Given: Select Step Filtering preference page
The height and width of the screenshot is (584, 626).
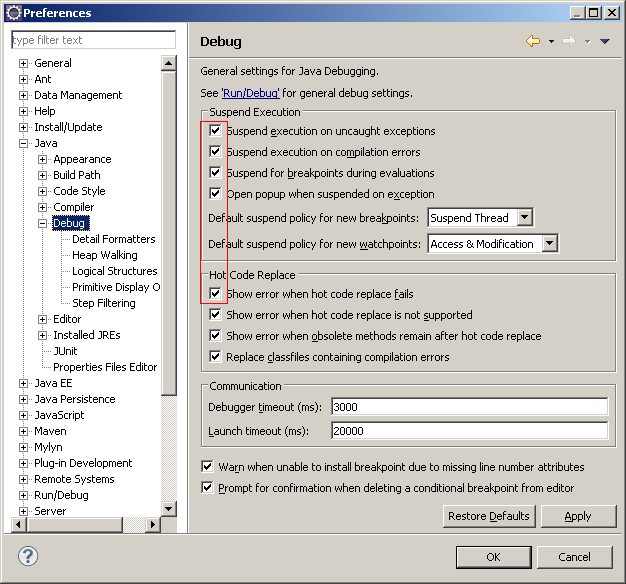Looking at the screenshot, I should point(104,303).
